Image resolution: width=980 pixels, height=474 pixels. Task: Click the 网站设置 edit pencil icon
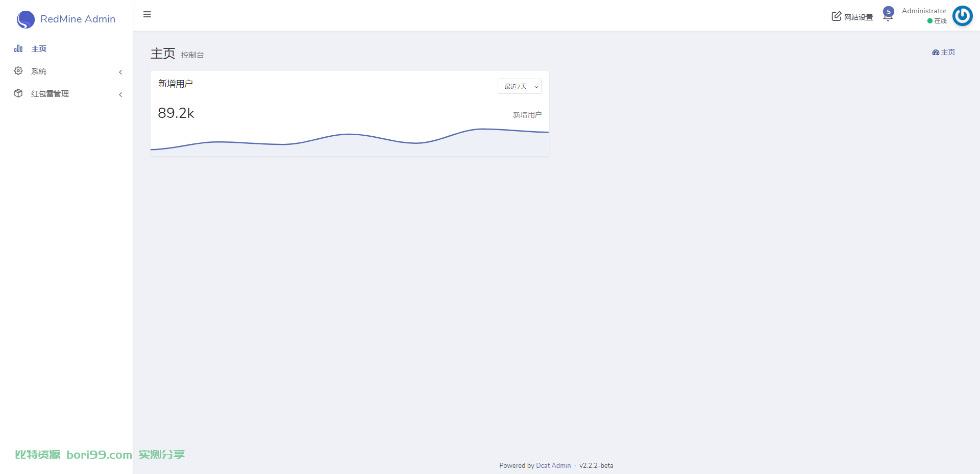pos(836,16)
